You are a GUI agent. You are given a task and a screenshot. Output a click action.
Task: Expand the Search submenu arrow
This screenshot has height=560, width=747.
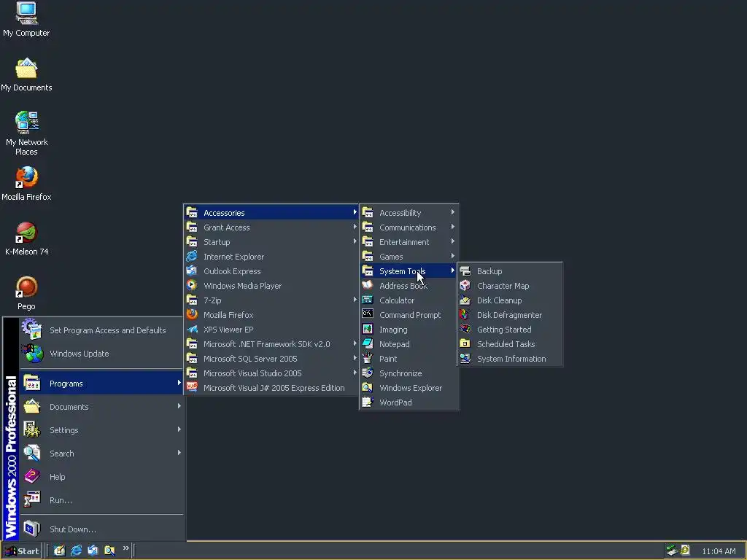179,453
